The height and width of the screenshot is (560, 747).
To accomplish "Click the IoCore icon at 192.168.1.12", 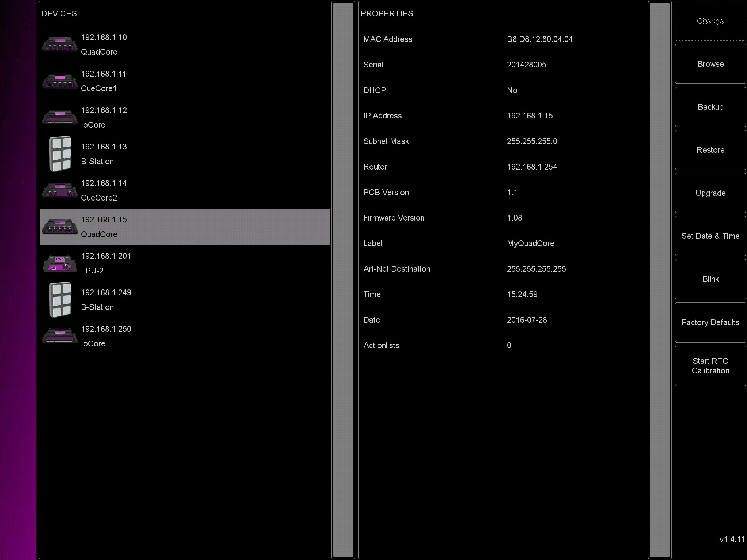I will (60, 117).
